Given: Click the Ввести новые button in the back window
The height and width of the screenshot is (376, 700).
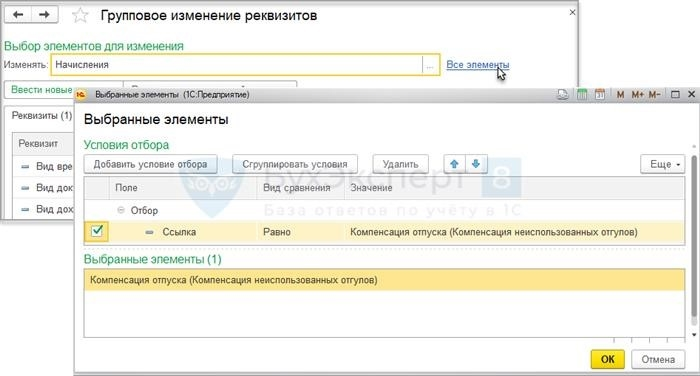Looking at the screenshot, I should click(42, 90).
